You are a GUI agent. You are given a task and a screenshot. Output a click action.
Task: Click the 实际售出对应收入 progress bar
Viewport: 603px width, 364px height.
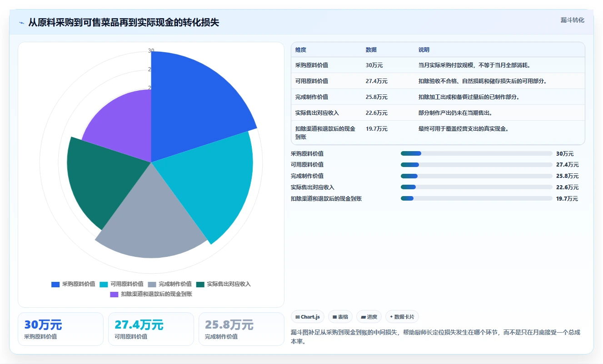(x=476, y=187)
